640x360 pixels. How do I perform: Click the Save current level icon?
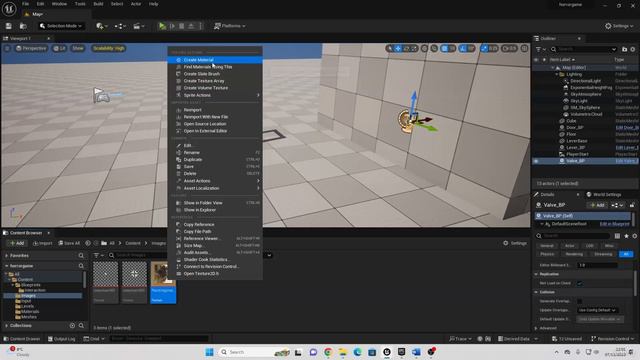coord(9,26)
